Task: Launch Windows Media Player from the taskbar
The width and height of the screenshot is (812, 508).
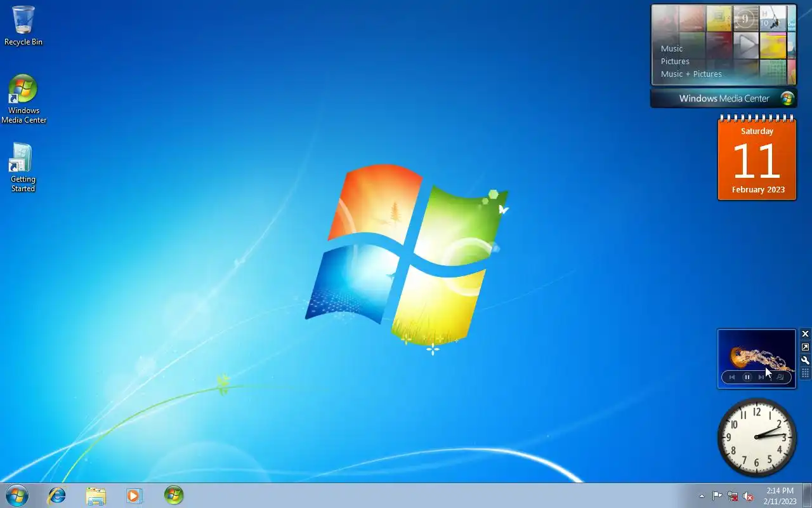Action: [x=134, y=495]
